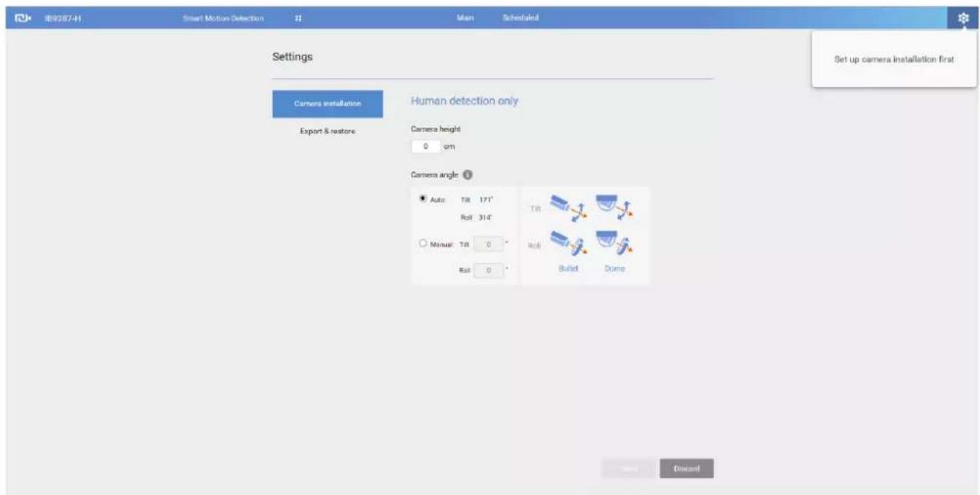Click the 'Camera angle' label
Screen dimensions: 980x495
(x=436, y=174)
